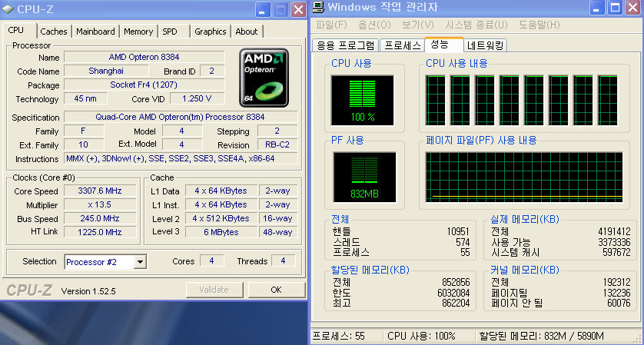Click the Brand ID value 2
Image resolution: width=644 pixels, height=345 pixels.
(x=212, y=71)
